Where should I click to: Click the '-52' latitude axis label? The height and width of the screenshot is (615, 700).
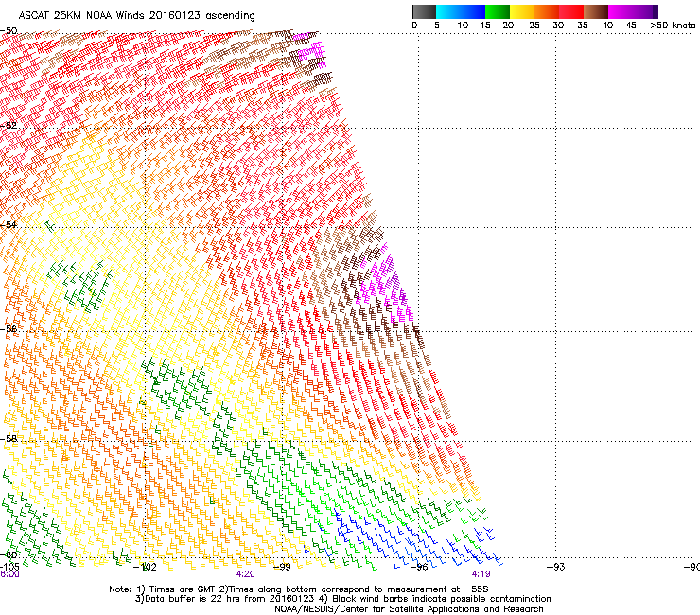9,126
